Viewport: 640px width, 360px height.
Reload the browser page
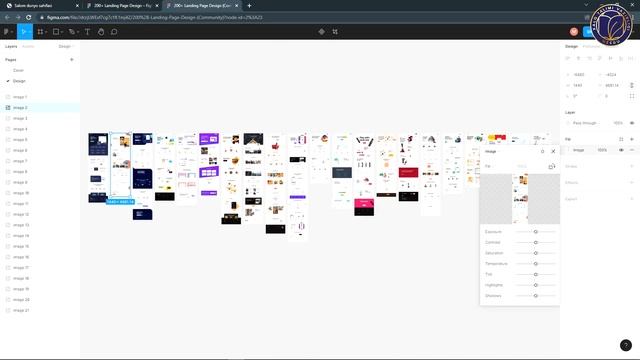(x=29, y=18)
